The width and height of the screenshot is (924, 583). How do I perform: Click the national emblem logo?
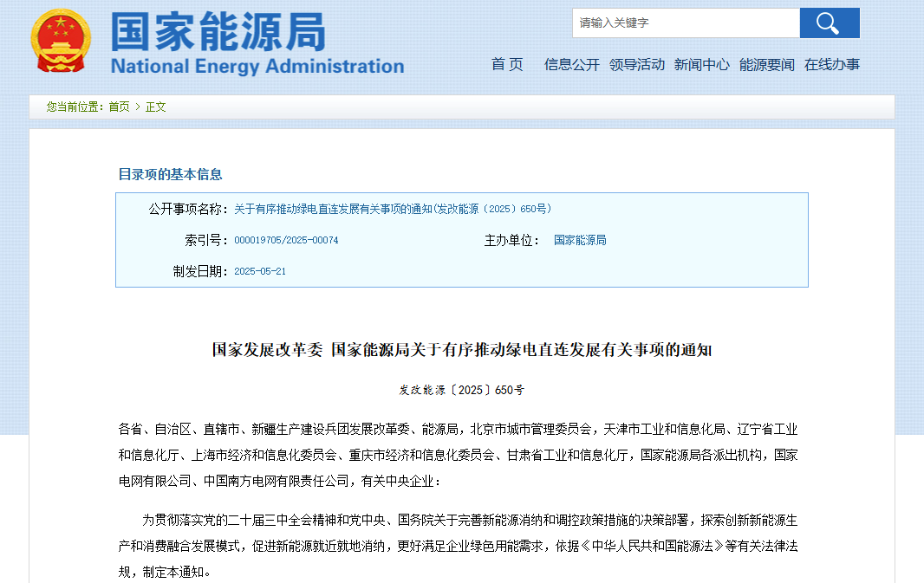pos(60,41)
